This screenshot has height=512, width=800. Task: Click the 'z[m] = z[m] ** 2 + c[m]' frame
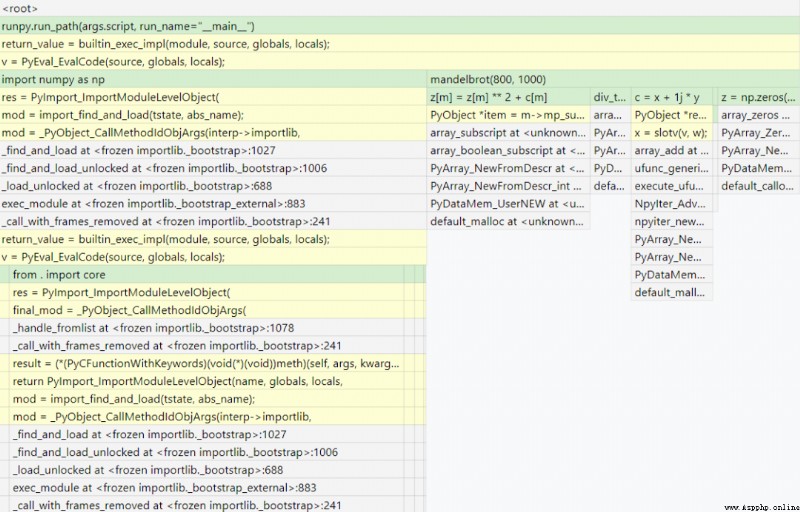point(508,97)
